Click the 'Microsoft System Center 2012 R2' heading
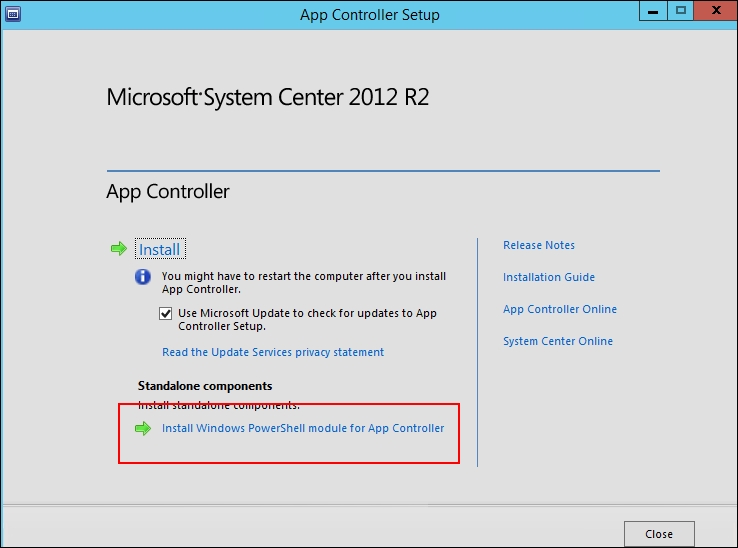The image size is (738, 548). point(267,97)
